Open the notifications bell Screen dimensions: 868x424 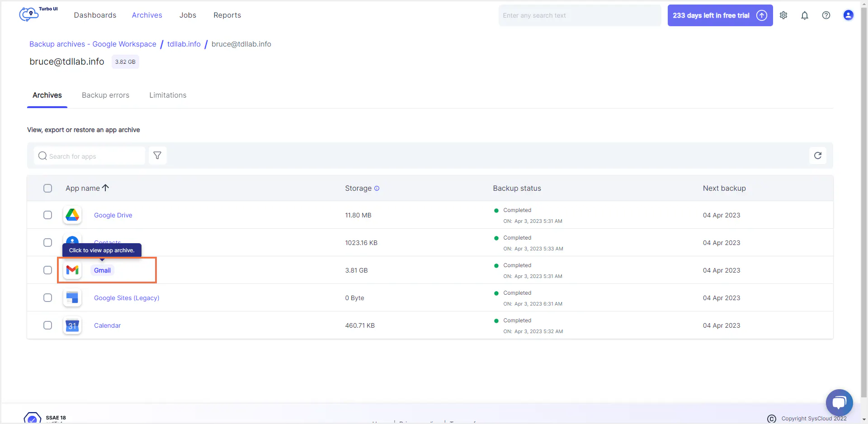click(805, 15)
